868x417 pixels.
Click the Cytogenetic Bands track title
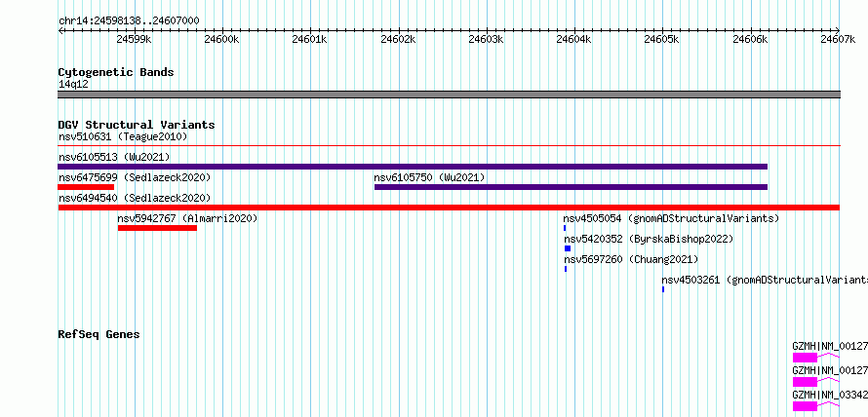[x=116, y=72]
